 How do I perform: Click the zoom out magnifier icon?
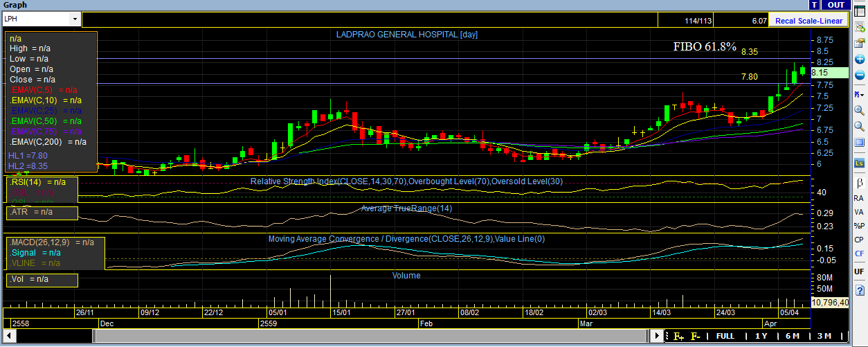click(859, 127)
